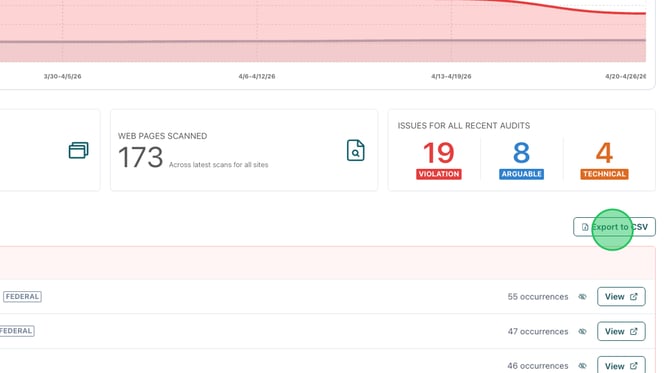This screenshot has height=373, width=670.
Task: Open View for the 46 occurrences issue
Action: pyautogui.click(x=621, y=366)
